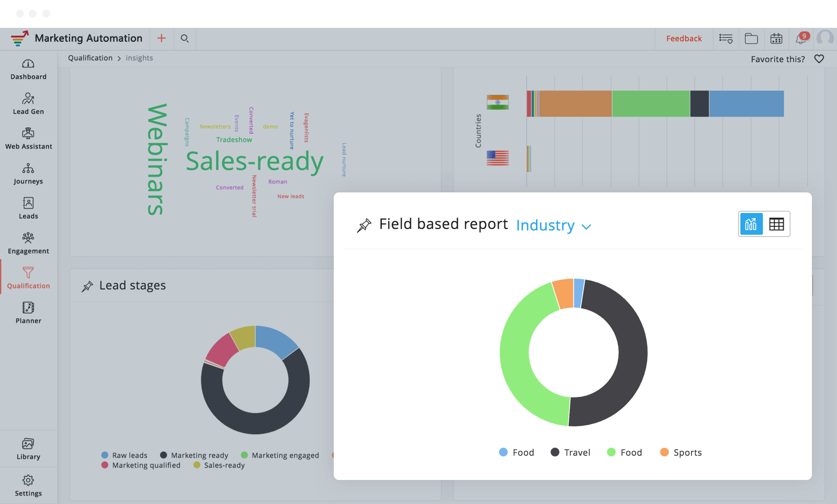Click the red plus icon in header
837x504 pixels.
162,38
